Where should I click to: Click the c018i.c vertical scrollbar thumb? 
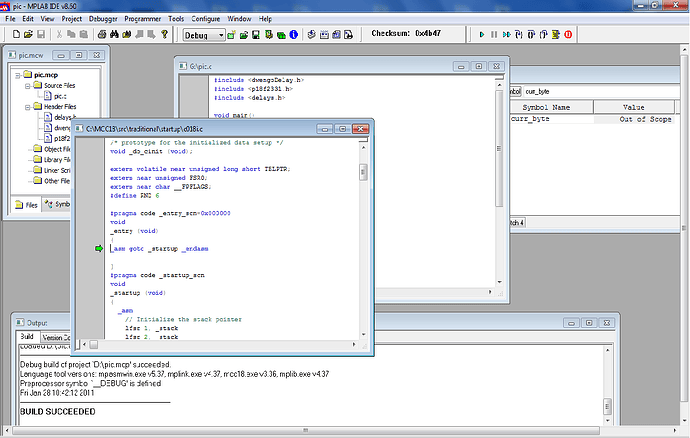coord(363,172)
